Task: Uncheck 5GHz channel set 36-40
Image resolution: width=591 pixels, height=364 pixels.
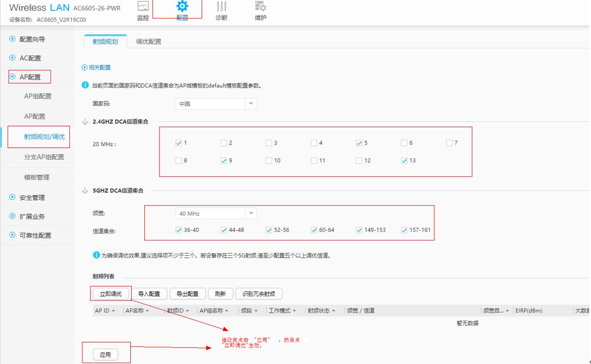Action: (x=179, y=230)
